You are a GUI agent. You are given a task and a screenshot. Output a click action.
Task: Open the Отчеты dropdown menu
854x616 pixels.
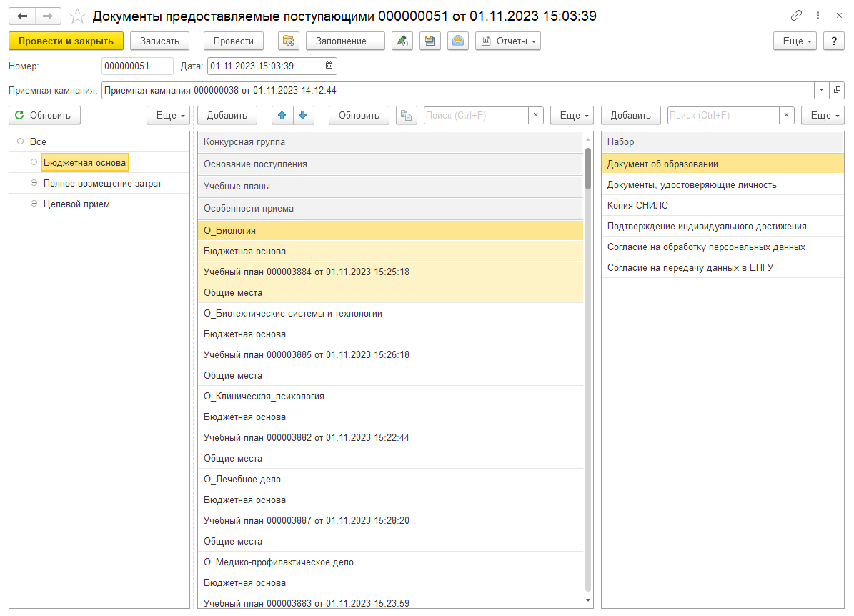[x=508, y=41]
